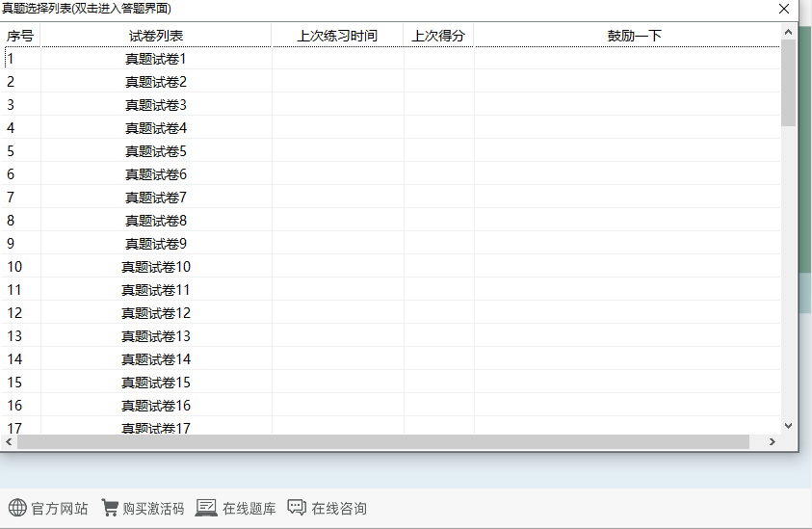Click the horizontal scrollbar right arrow
The width and height of the screenshot is (812, 529).
772,441
